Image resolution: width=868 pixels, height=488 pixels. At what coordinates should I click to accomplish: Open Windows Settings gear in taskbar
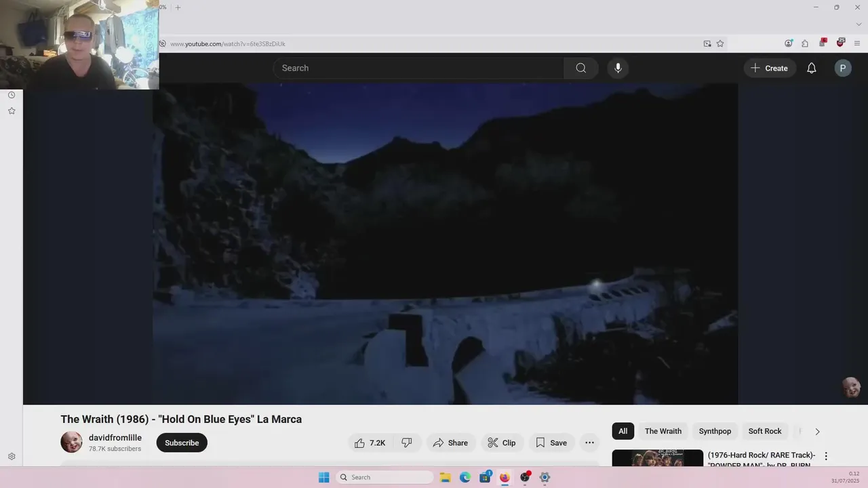(x=545, y=477)
